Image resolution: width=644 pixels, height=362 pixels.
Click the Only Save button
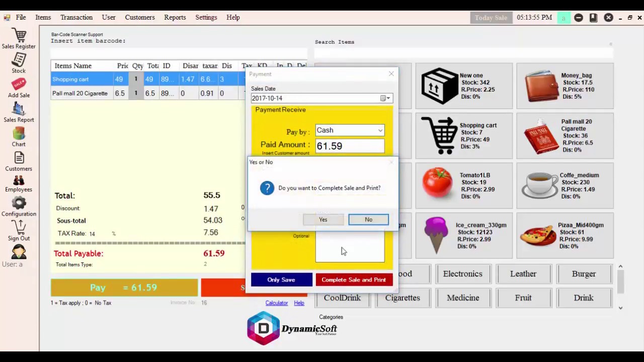pos(281,280)
